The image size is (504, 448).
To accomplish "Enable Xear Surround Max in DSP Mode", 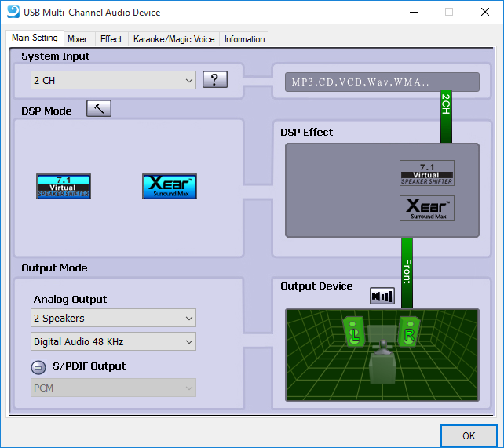I will pyautogui.click(x=170, y=186).
